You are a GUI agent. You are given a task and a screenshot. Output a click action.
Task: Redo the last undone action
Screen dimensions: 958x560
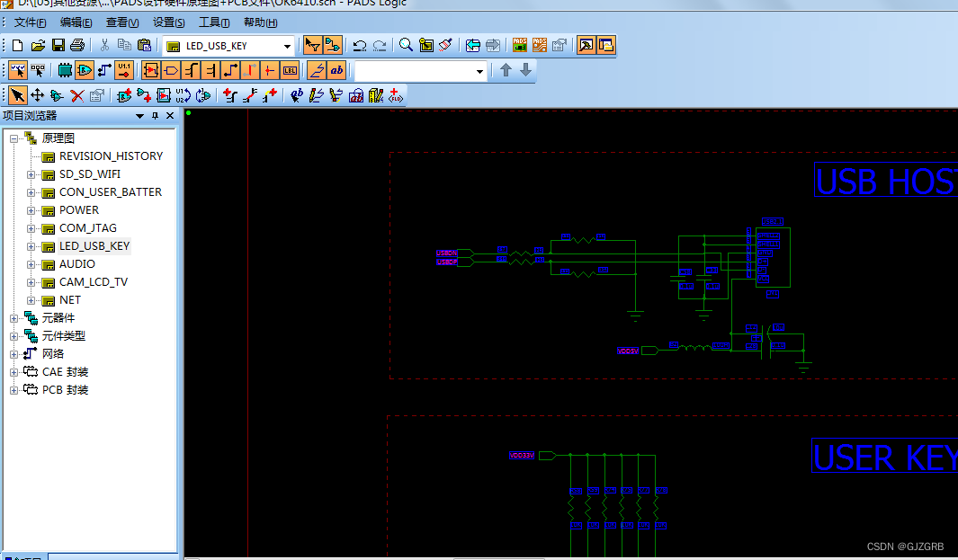coord(380,45)
